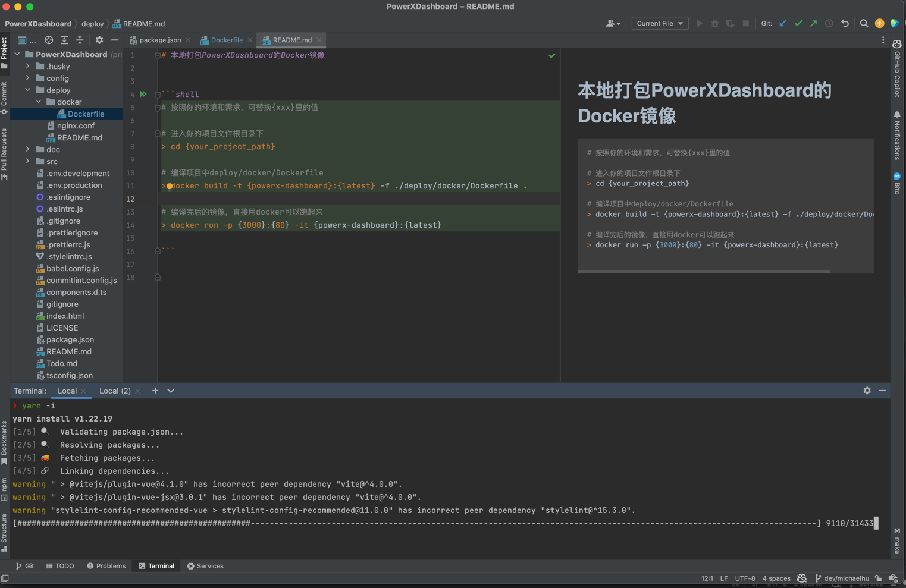This screenshot has height=588, width=906.
Task: Open the Bito side panel
Action: coord(897,183)
